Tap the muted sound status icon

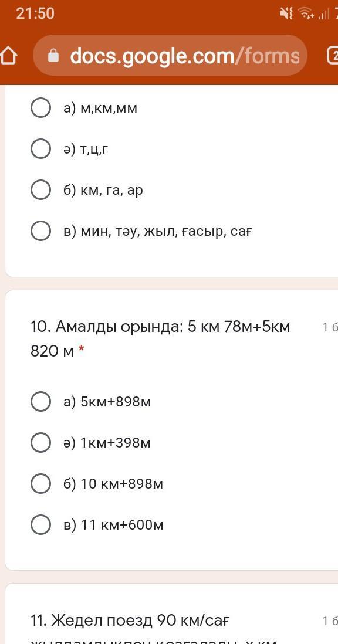(286, 14)
